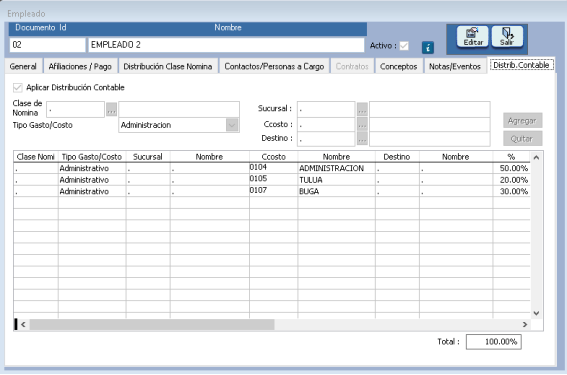Click the Ccosto code field
The image size is (567, 375).
tap(326, 124)
